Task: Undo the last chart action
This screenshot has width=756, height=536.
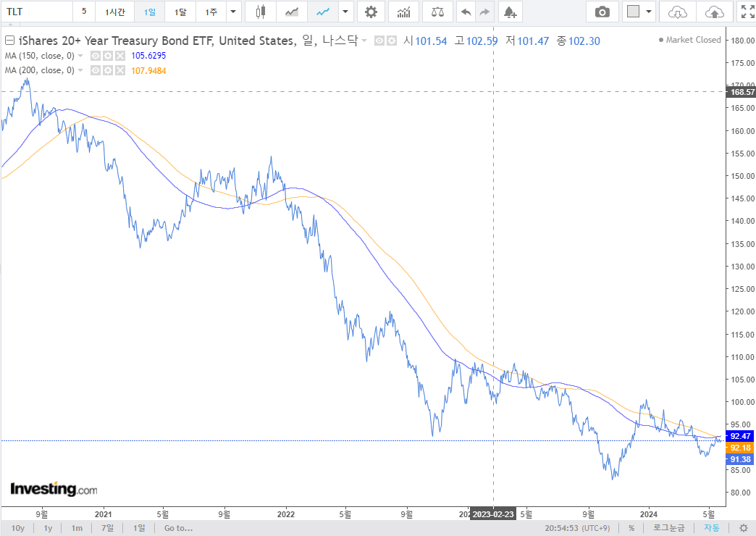Action: pos(466,12)
